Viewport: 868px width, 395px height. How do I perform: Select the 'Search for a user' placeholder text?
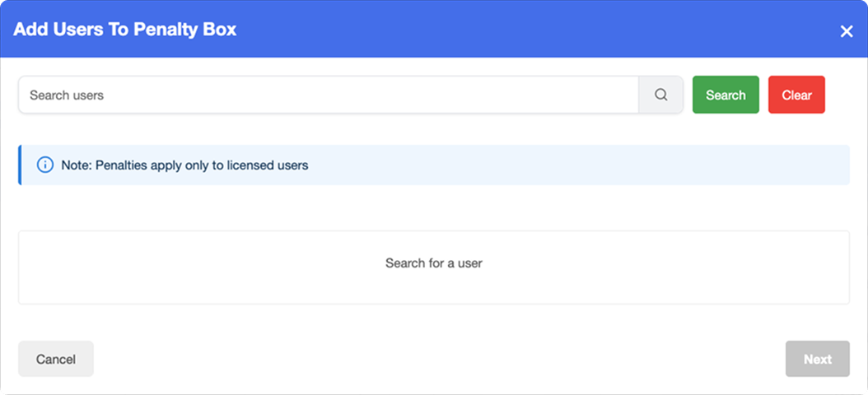(434, 263)
